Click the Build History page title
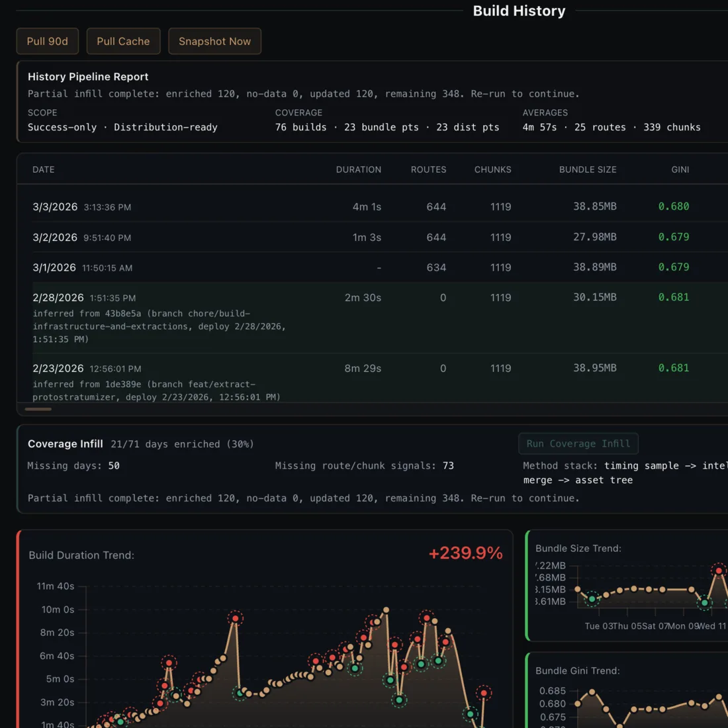Viewport: 728px width, 728px height. [x=519, y=11]
